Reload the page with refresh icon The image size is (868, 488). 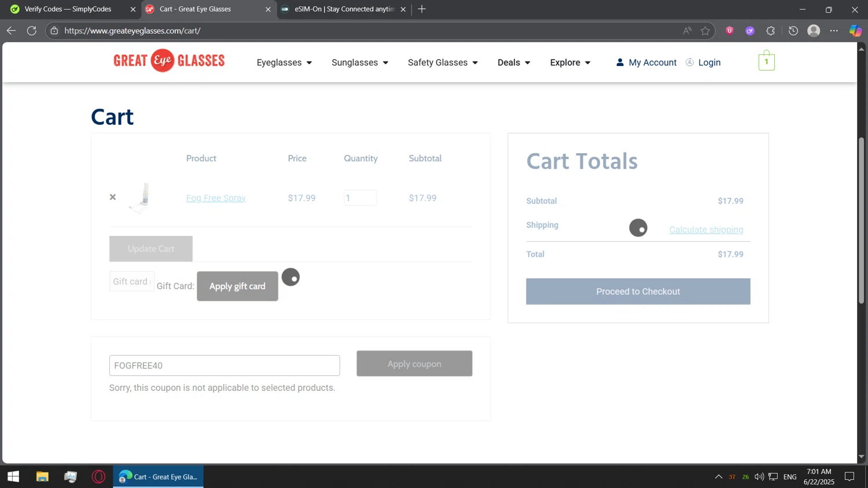point(32,31)
